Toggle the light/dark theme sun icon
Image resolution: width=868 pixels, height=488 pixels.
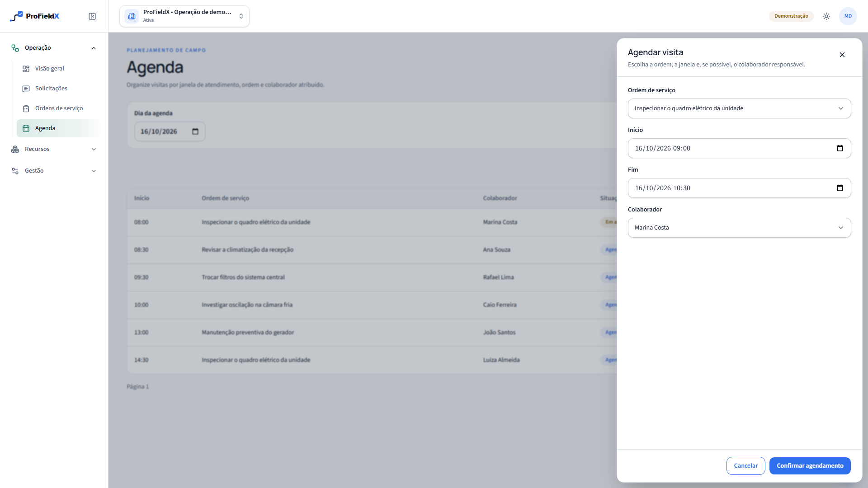point(826,16)
